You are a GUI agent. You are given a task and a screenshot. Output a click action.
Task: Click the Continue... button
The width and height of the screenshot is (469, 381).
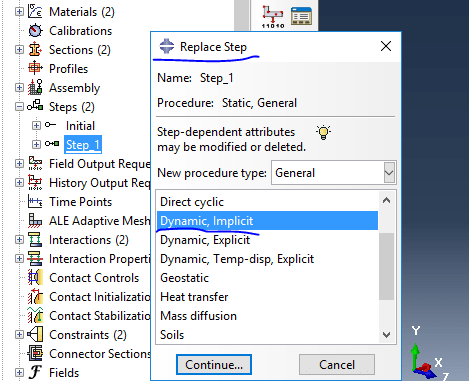pyautogui.click(x=214, y=365)
